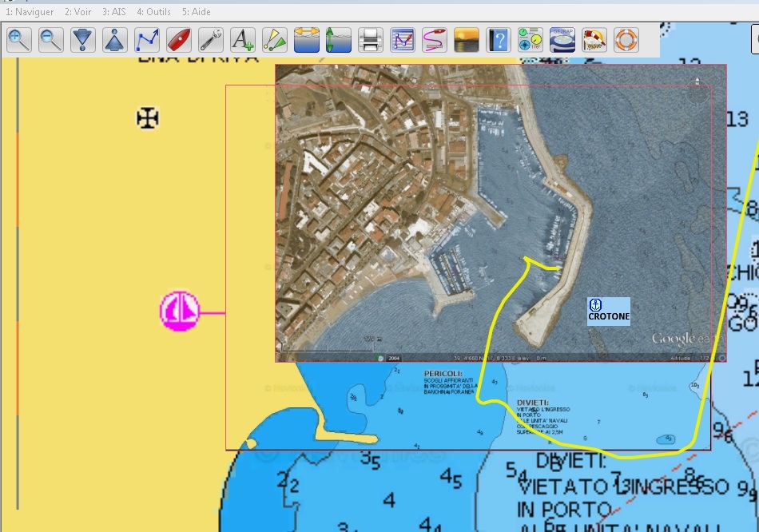Toggle the sunset day/night display icon
This screenshot has width=759, height=532.
pyautogui.click(x=467, y=39)
